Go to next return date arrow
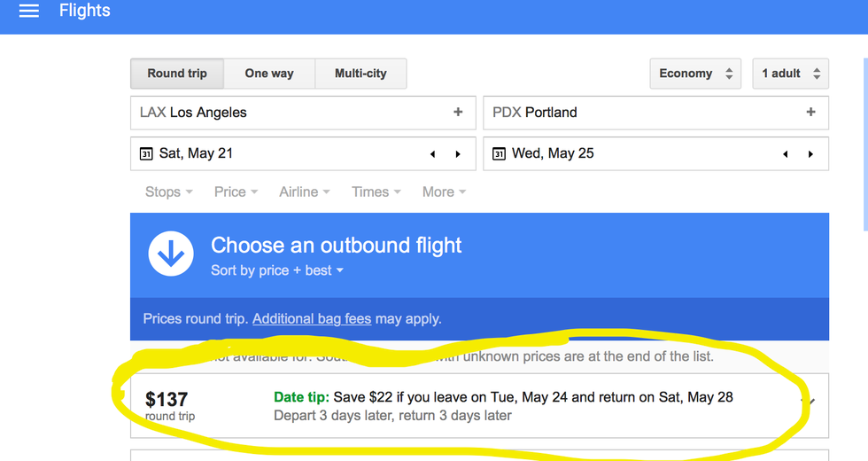The width and height of the screenshot is (868, 461). pyautogui.click(x=810, y=154)
